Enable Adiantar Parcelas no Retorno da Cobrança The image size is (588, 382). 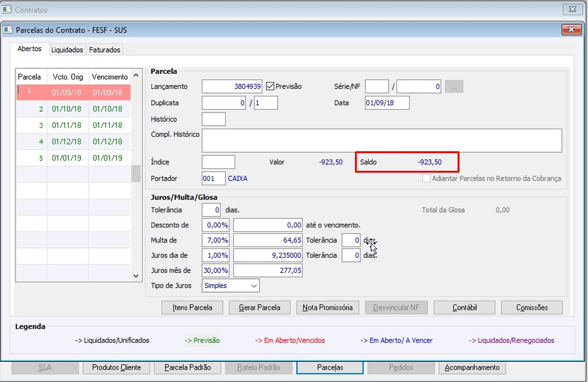[426, 178]
